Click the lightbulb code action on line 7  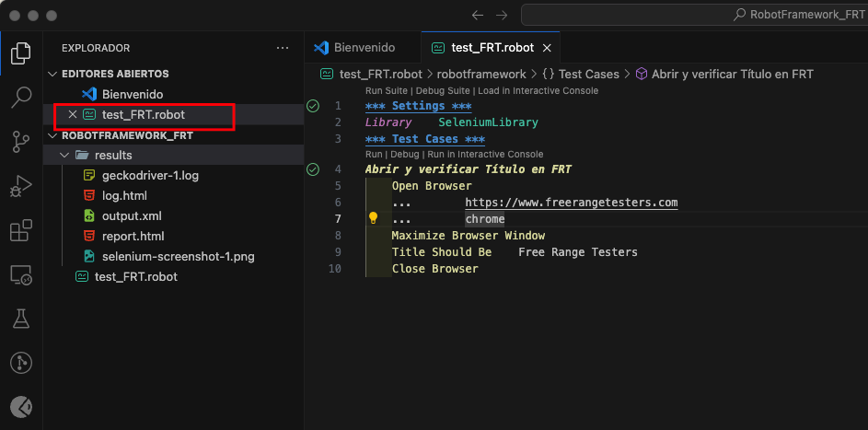click(373, 219)
